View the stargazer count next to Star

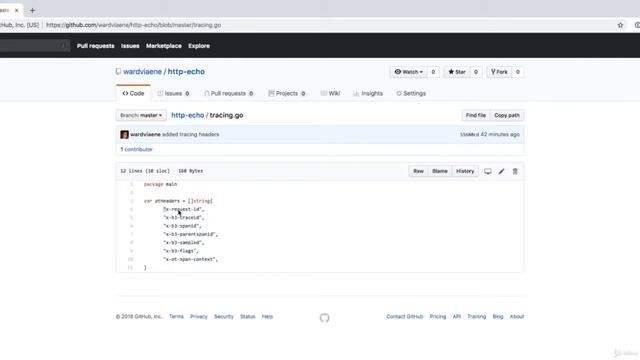476,72
